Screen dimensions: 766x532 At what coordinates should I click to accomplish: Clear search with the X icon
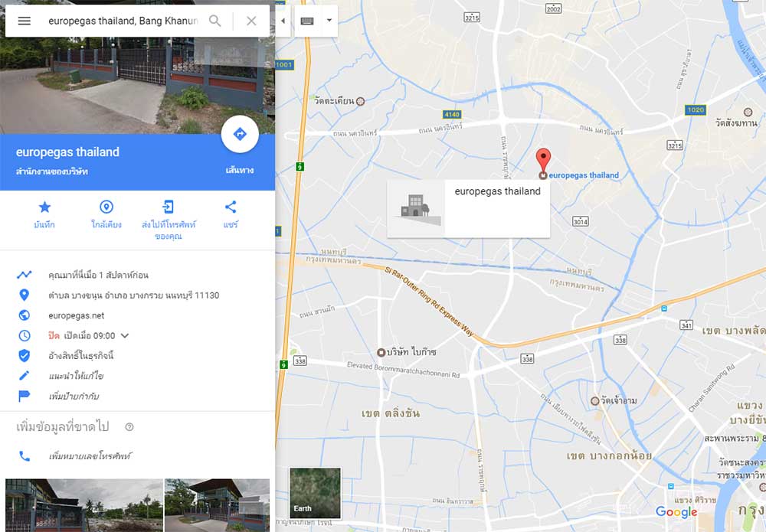click(251, 21)
